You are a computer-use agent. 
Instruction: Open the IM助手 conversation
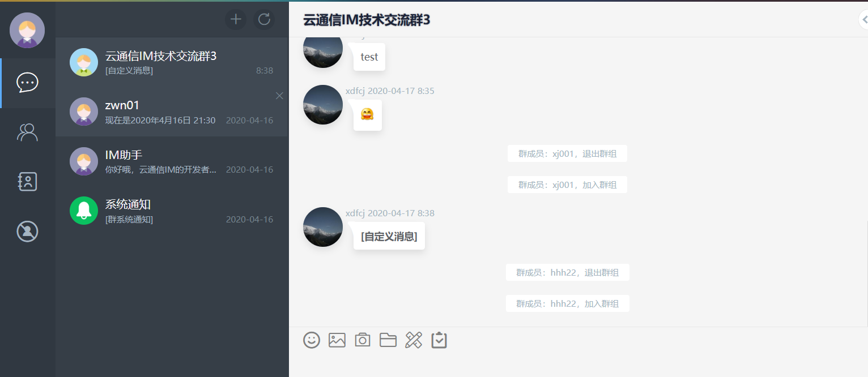click(x=172, y=161)
